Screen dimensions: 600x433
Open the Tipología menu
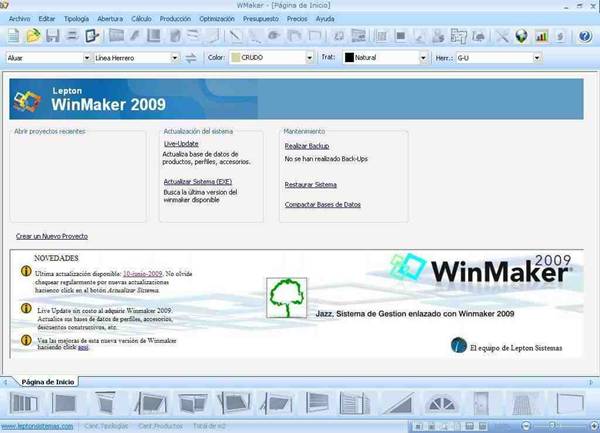76,19
